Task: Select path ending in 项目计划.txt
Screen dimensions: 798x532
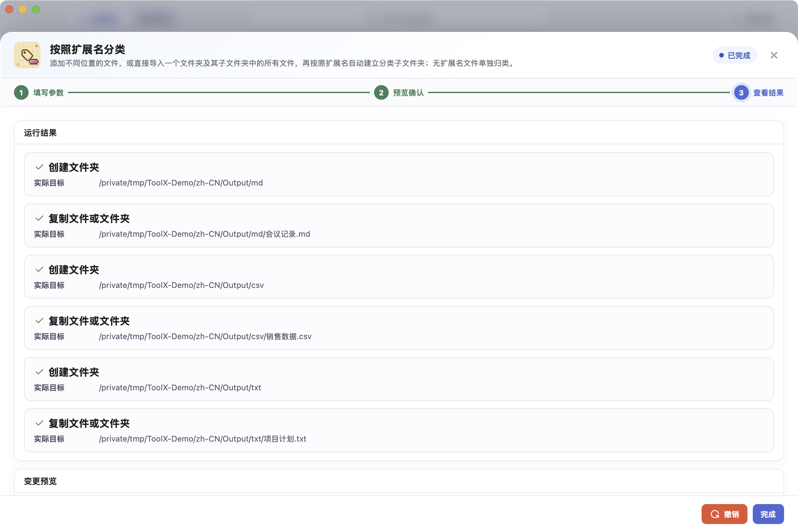Action: (202, 439)
